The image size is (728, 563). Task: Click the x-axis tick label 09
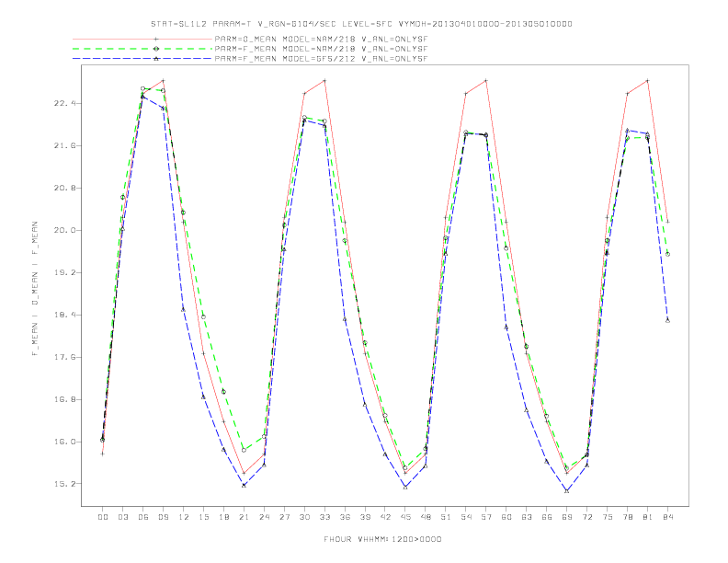(163, 517)
